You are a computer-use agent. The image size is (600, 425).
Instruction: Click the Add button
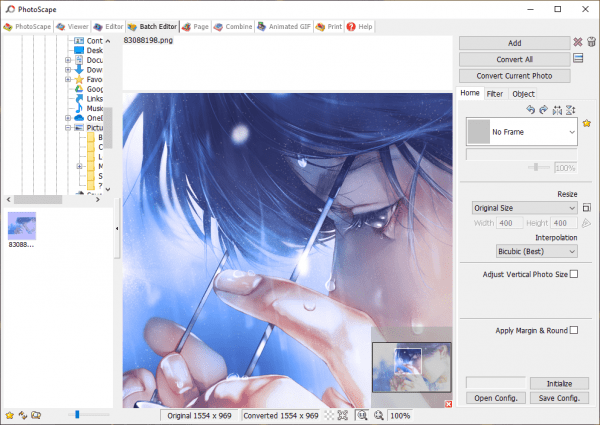[515, 43]
